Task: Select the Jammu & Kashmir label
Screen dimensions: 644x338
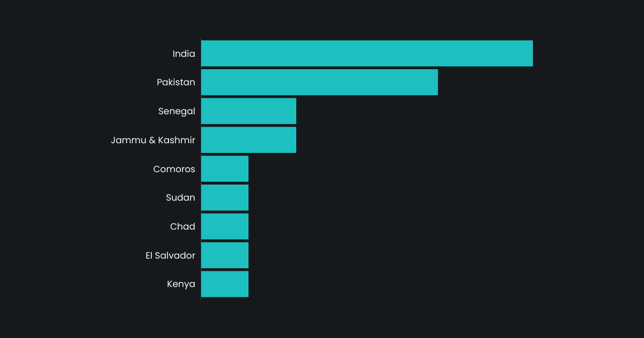Action: click(x=153, y=141)
